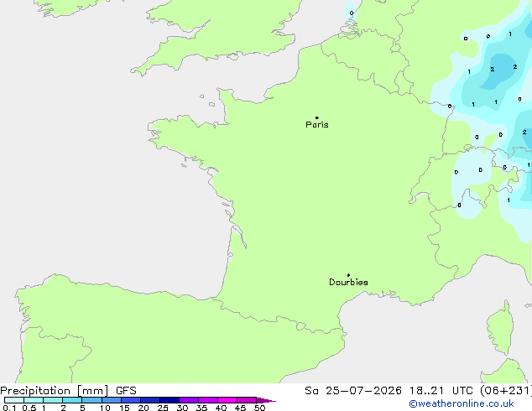
Task: Click the GFS model label
Action: point(126,391)
